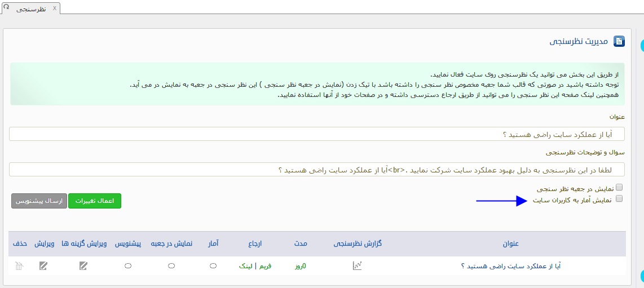Viewport: 644px width, 288px height.
Task: Open the poll report chart icon
Action: coord(356,266)
